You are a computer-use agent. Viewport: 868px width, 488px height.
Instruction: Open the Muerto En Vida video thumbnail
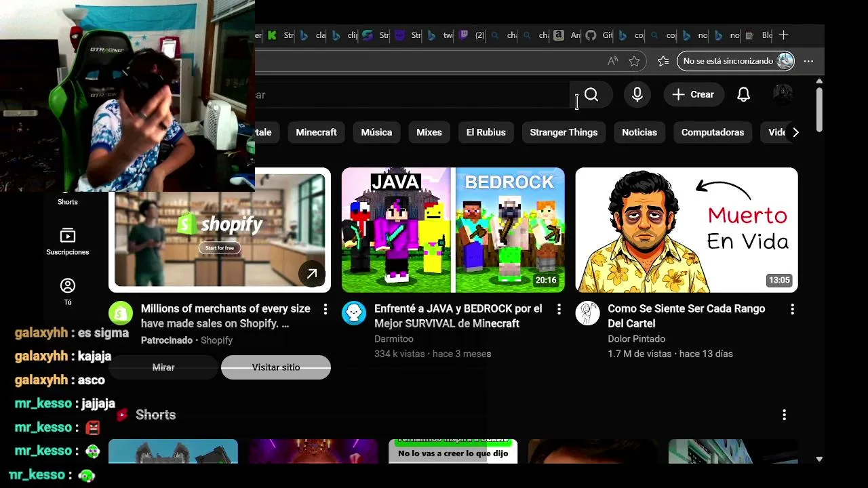686,230
